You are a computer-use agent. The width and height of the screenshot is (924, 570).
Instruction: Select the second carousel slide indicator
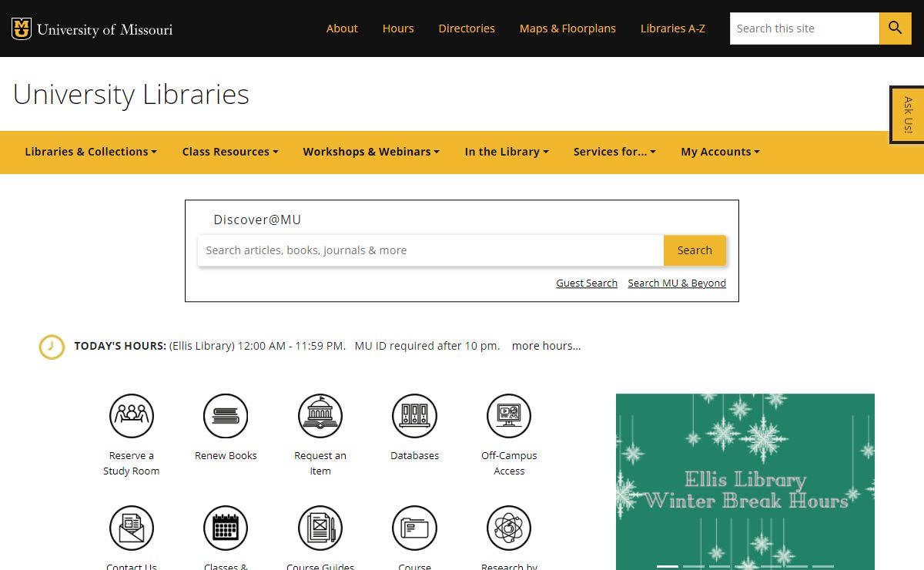click(x=694, y=566)
